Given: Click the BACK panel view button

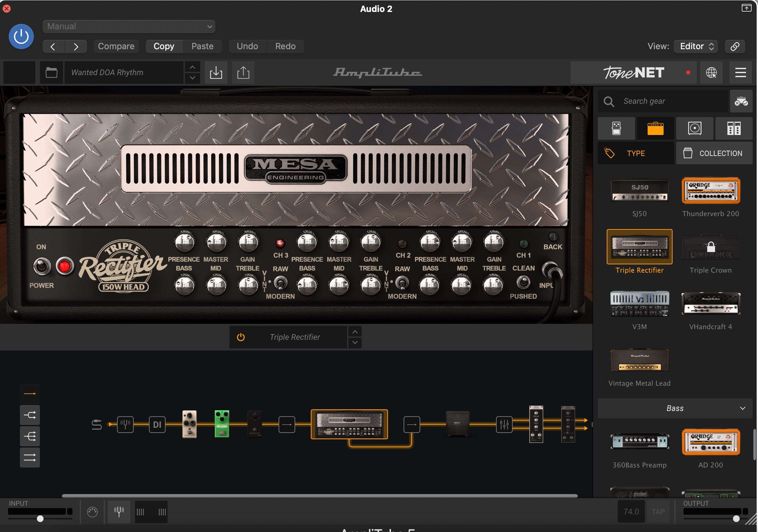Looking at the screenshot, I should (x=553, y=237).
